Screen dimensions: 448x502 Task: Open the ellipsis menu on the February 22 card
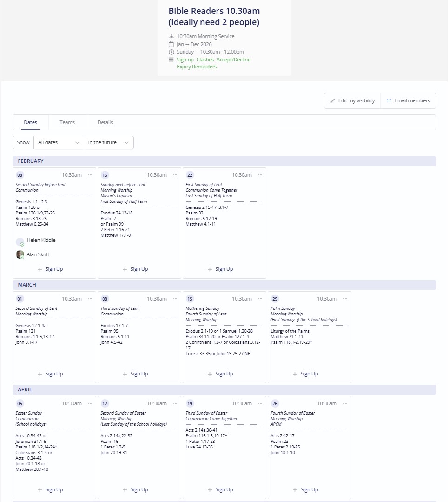260,174
